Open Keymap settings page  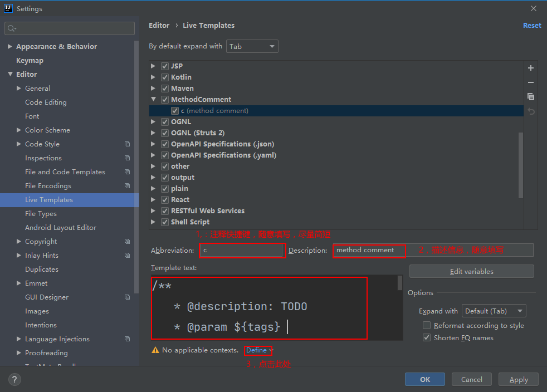click(x=30, y=60)
